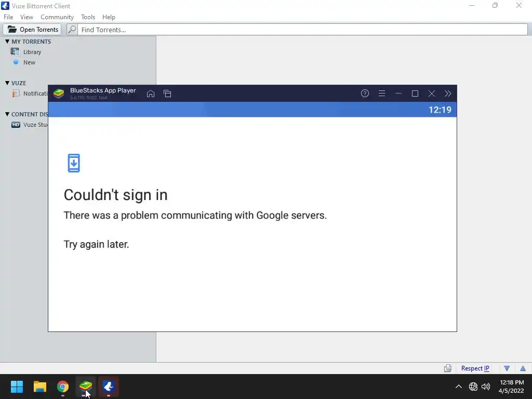Click the BlueStacks taskbar icon
Screen dimensions: 532x399
[86, 387]
